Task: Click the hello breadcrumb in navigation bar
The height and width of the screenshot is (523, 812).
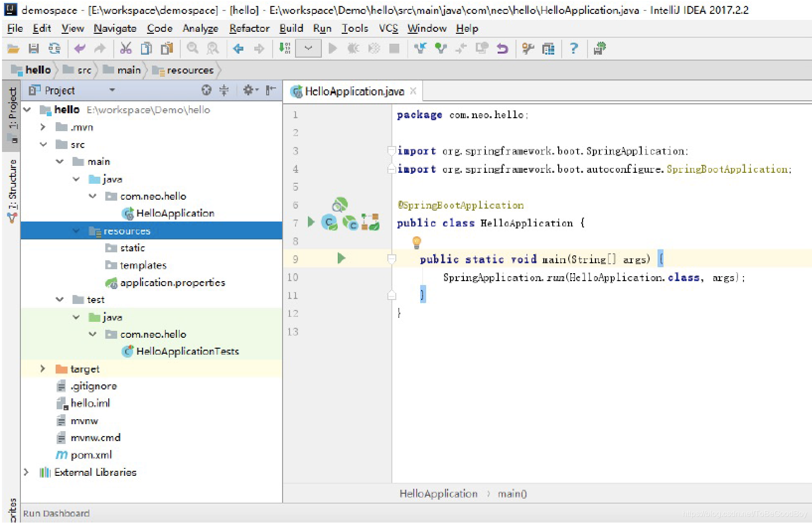Action: point(31,70)
